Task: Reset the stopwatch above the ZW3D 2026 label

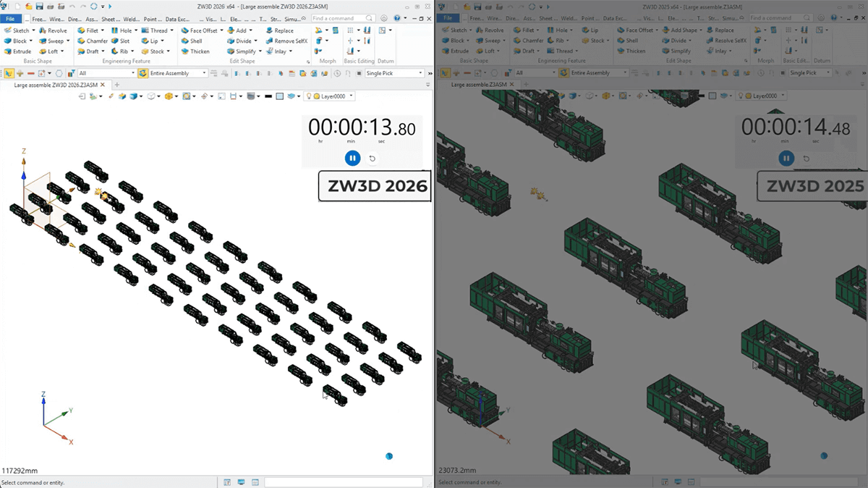Action: 373,158
